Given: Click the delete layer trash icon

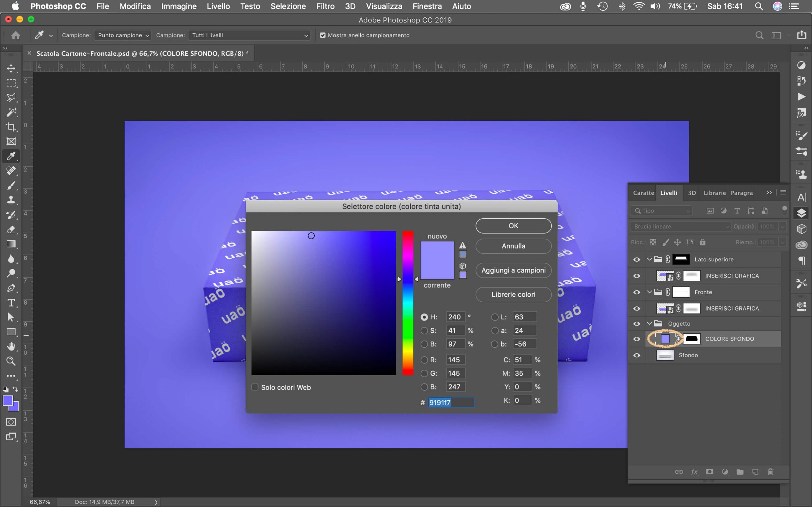Looking at the screenshot, I should [x=770, y=472].
